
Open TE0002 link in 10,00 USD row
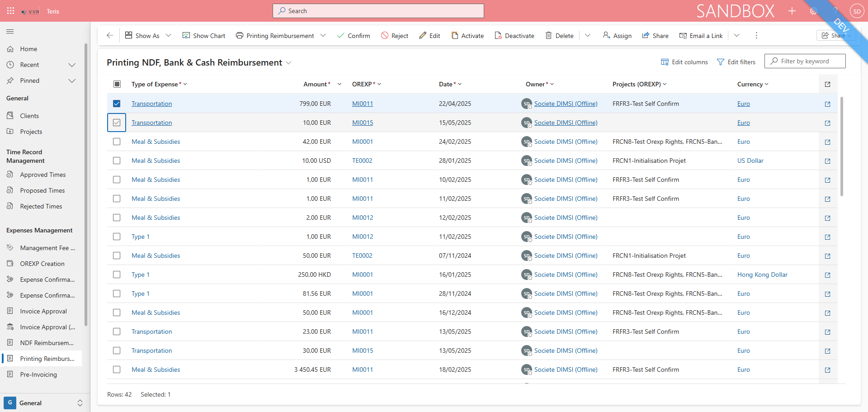[x=362, y=161]
